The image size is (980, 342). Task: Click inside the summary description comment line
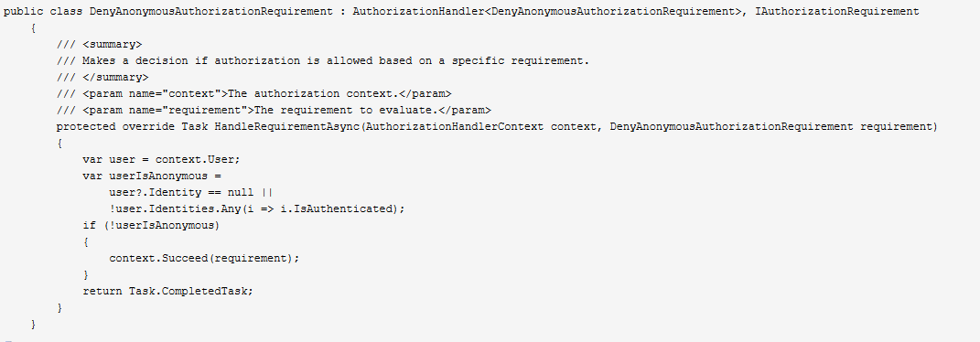322,60
